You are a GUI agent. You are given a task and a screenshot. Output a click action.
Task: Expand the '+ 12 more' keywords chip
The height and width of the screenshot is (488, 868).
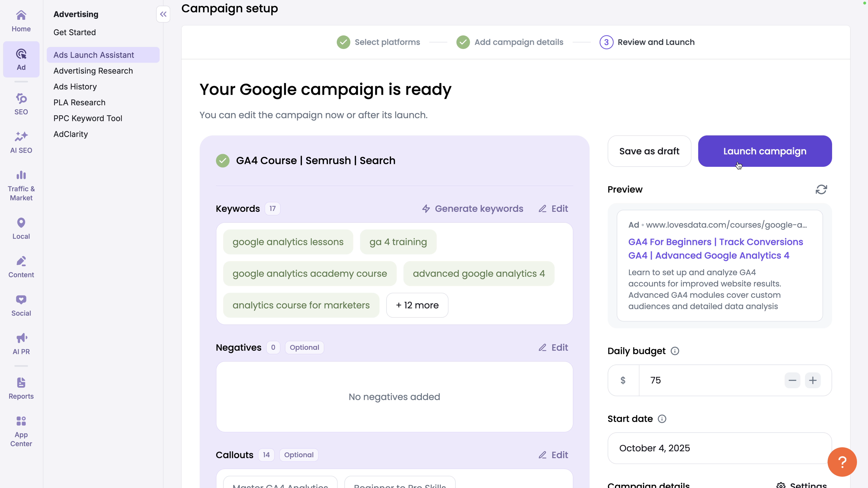point(417,305)
